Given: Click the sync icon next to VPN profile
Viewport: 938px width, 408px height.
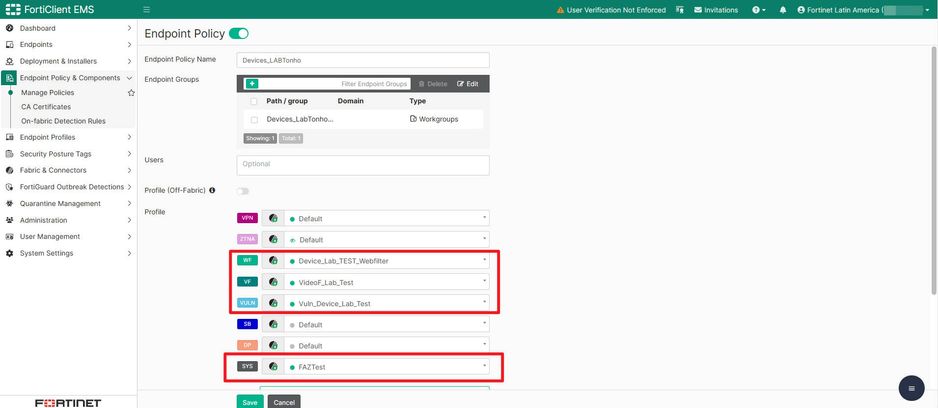Looking at the screenshot, I should (x=273, y=218).
